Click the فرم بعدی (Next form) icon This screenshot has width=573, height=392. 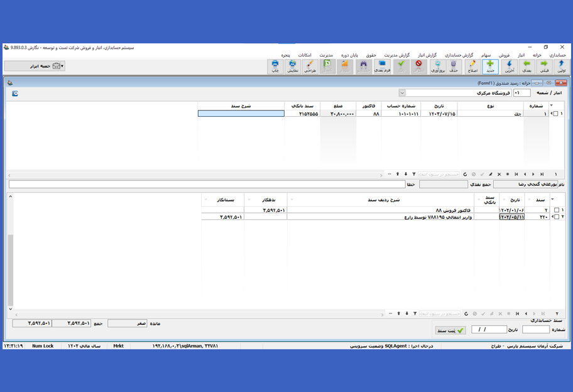(x=382, y=67)
